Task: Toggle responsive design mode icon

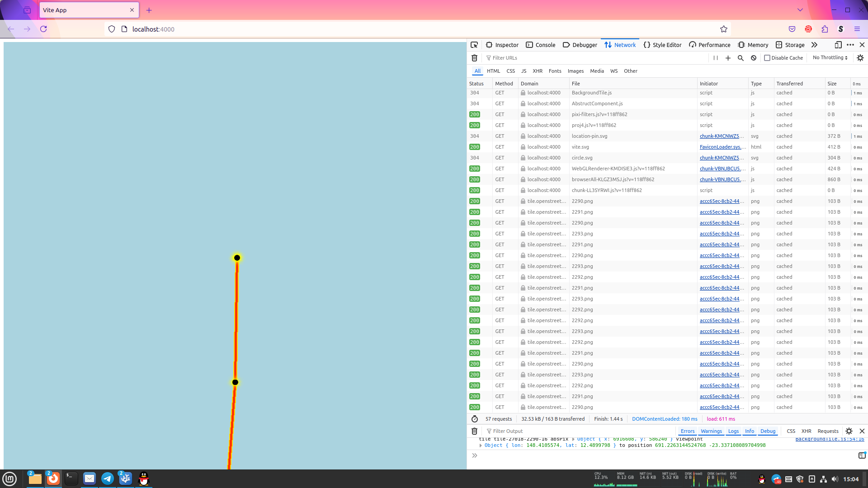Action: tap(838, 45)
